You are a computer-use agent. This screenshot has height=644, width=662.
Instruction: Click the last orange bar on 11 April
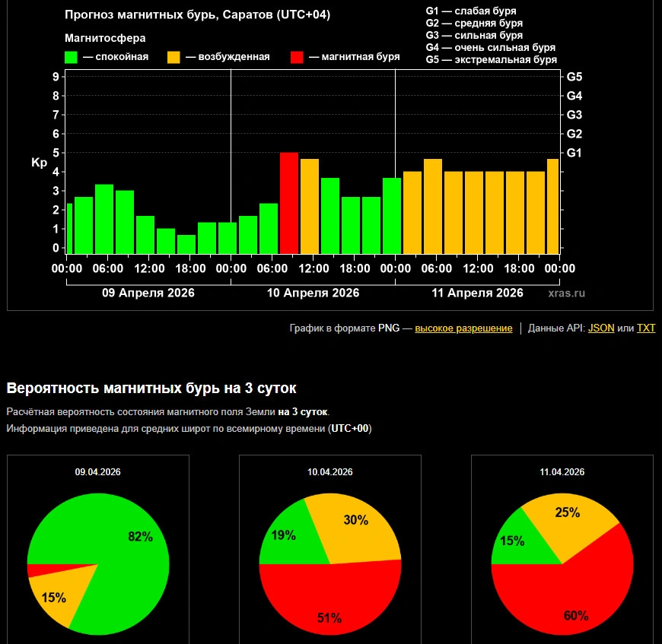[x=552, y=206]
